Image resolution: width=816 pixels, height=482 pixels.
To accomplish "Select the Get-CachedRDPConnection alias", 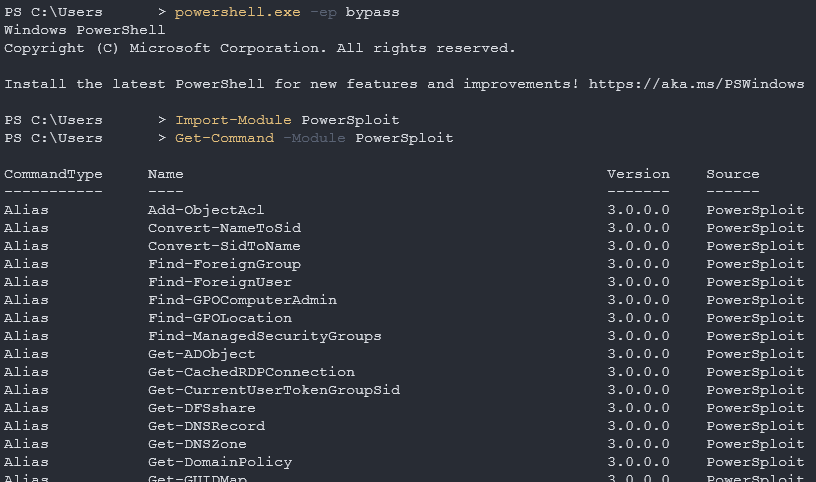I will 251,372.
